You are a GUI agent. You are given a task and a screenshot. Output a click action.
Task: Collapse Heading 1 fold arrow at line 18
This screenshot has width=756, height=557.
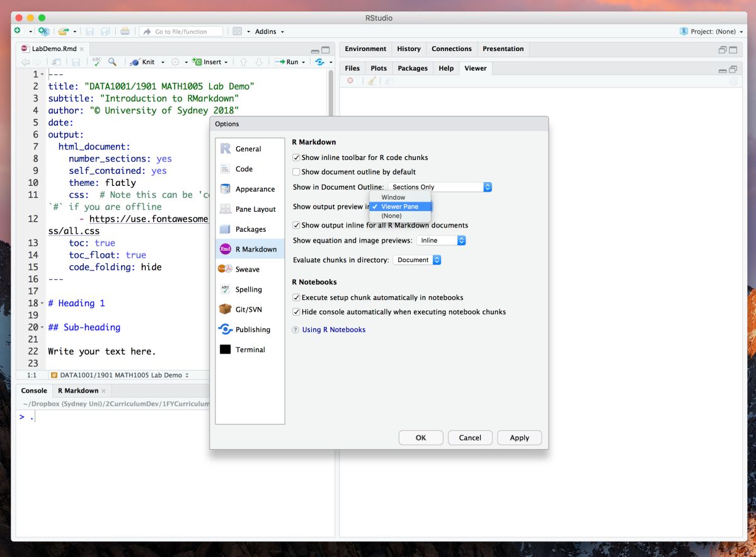tap(42, 304)
